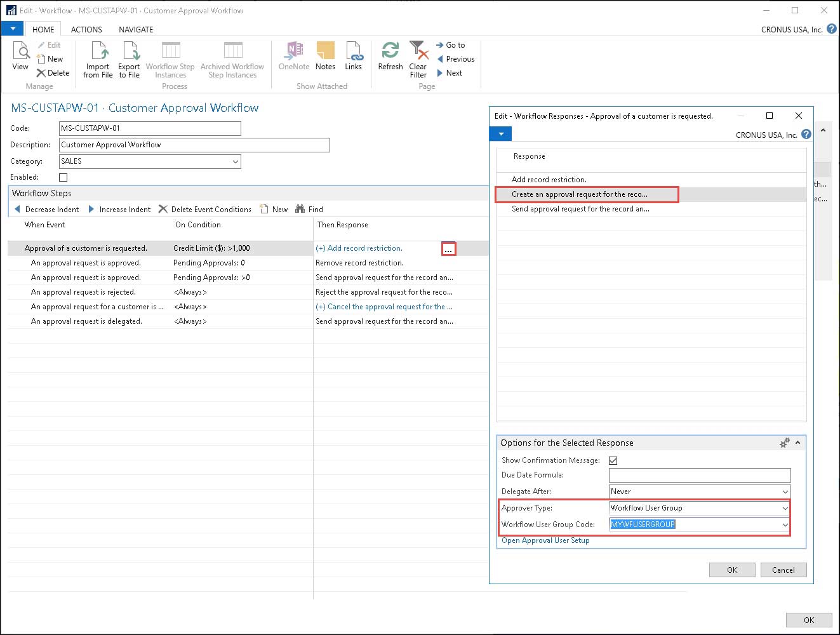Viewport: 840px width, 635px height.
Task: Open the Category dropdown showing SALES
Action: (236, 162)
